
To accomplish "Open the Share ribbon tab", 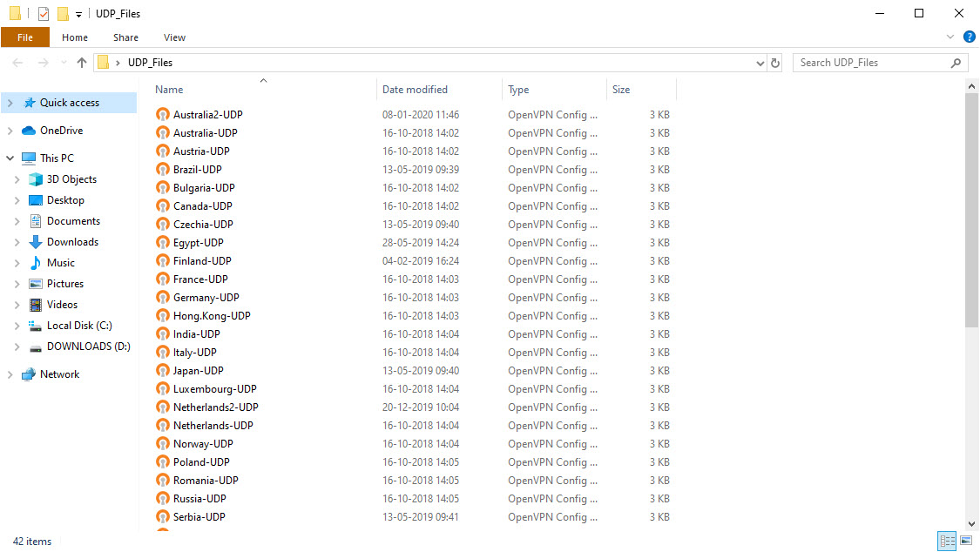I will click(125, 37).
